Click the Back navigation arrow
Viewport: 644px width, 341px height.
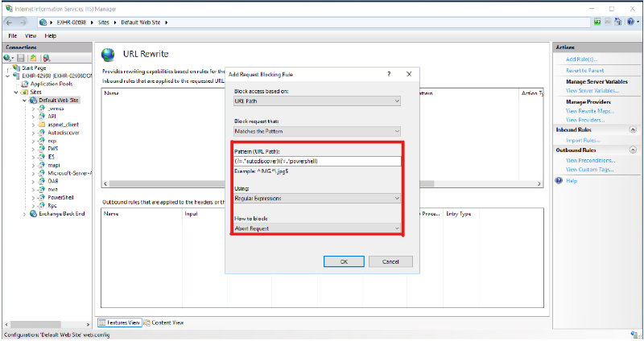pyautogui.click(x=10, y=22)
